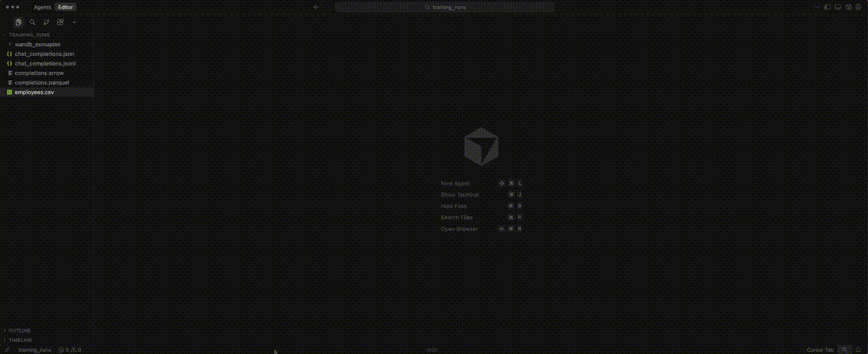Open the Source Control view icon
868x354 pixels.
[x=46, y=22]
